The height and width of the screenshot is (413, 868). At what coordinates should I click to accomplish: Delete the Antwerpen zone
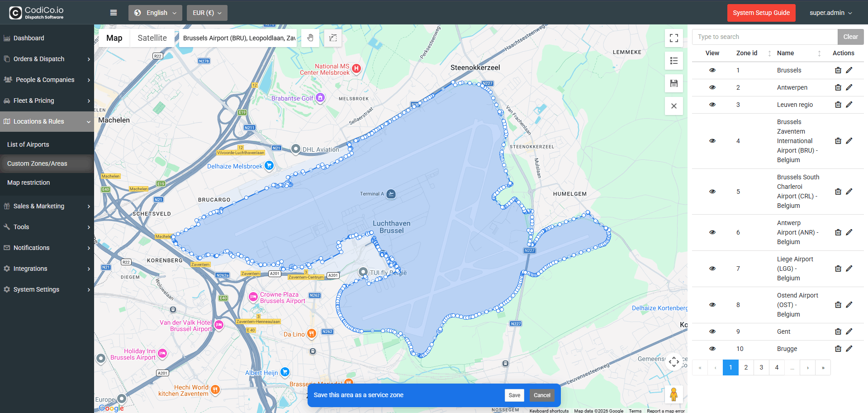tap(838, 87)
